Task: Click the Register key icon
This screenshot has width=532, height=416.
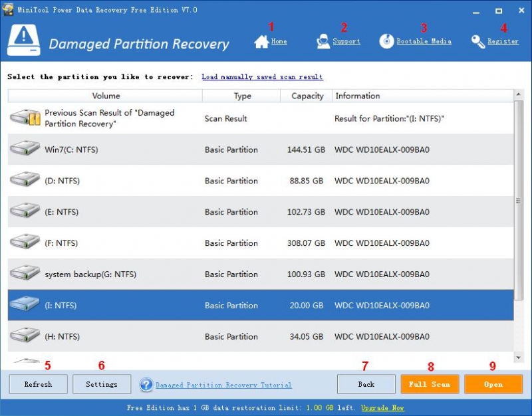Action: [x=478, y=42]
